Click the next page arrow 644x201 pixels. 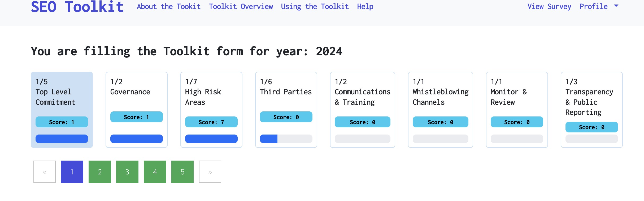pos(210,172)
